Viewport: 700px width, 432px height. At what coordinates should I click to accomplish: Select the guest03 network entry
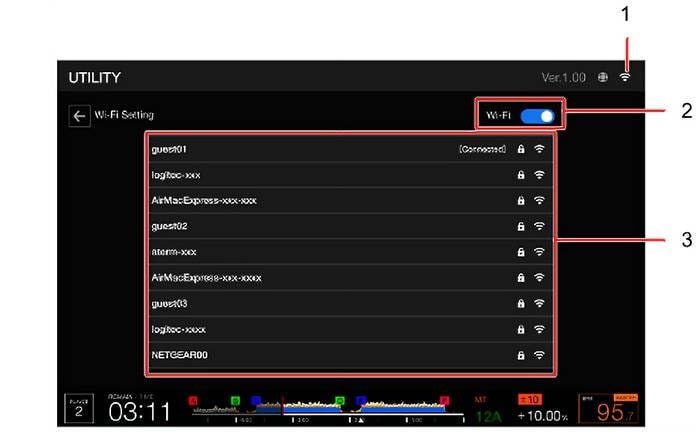(300, 303)
